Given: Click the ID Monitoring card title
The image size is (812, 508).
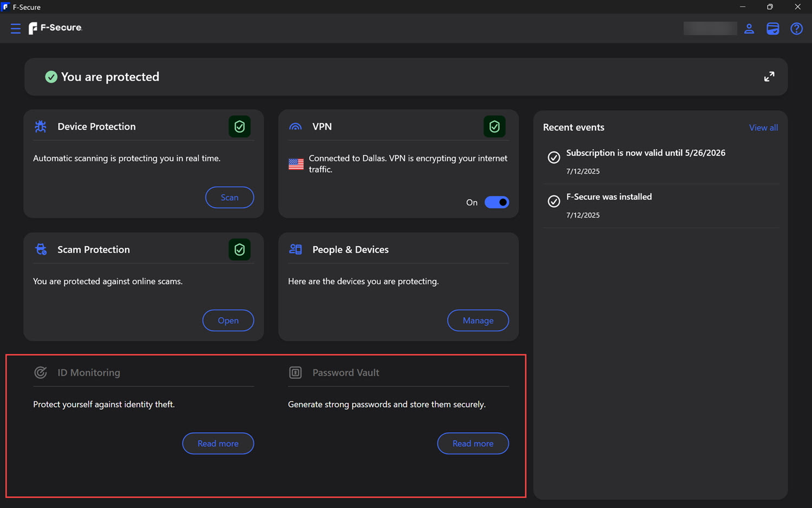Looking at the screenshot, I should pos(89,373).
